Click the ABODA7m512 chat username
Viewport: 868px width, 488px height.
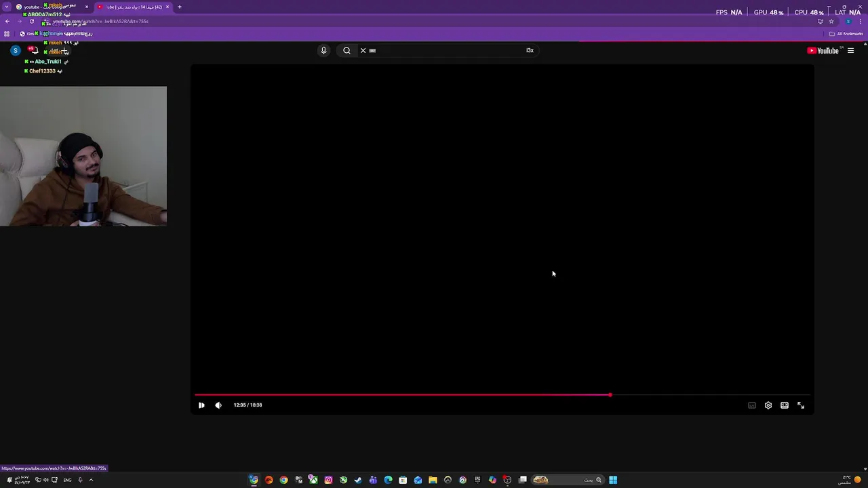45,14
